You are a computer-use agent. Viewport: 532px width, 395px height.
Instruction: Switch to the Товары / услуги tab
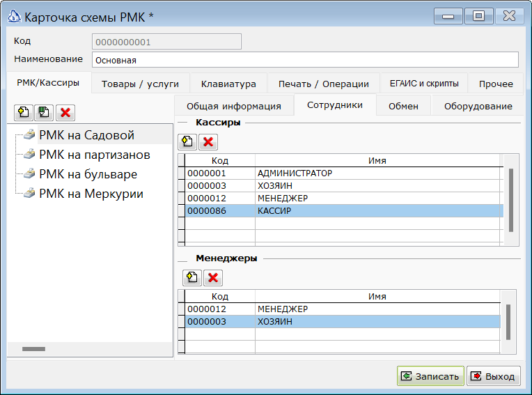click(140, 84)
